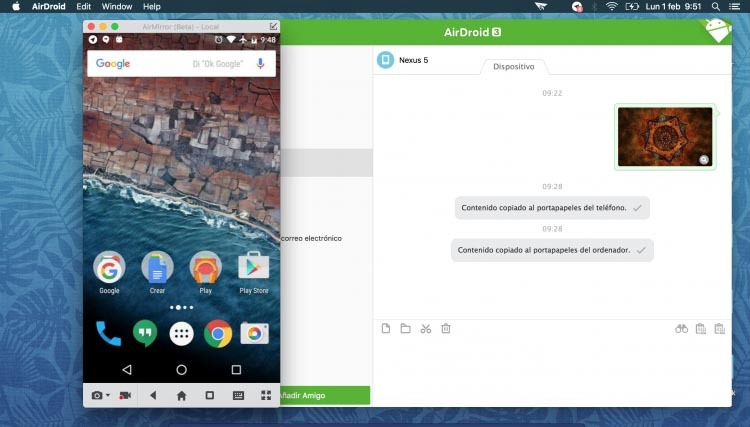Viewport: 750px width, 427px height.
Task: Tap the Android back navigation button
Action: (x=127, y=370)
